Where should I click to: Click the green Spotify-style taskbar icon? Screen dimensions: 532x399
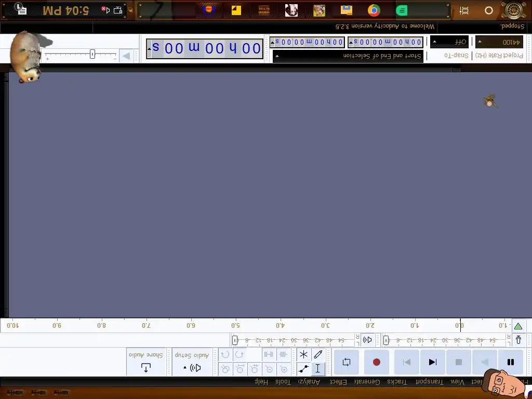click(x=402, y=10)
